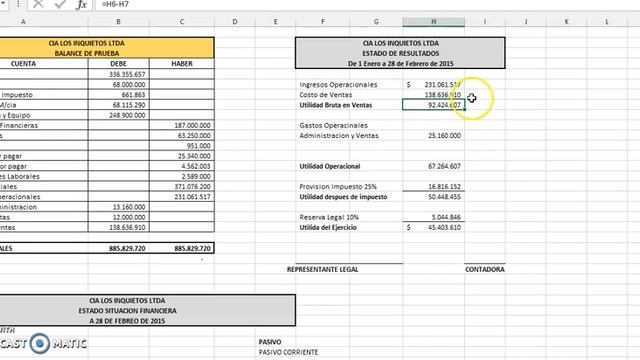Select cell with value 5.044.846
640x360 pixels.
[433, 217]
